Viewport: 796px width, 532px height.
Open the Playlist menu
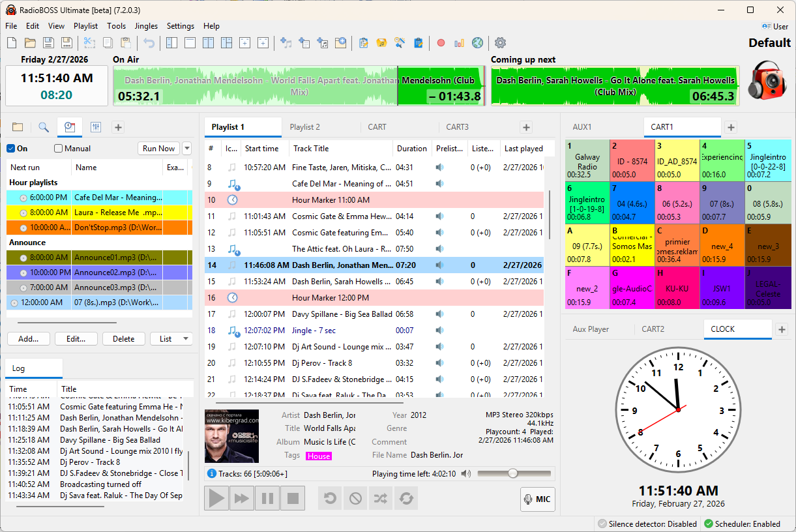tap(85, 26)
